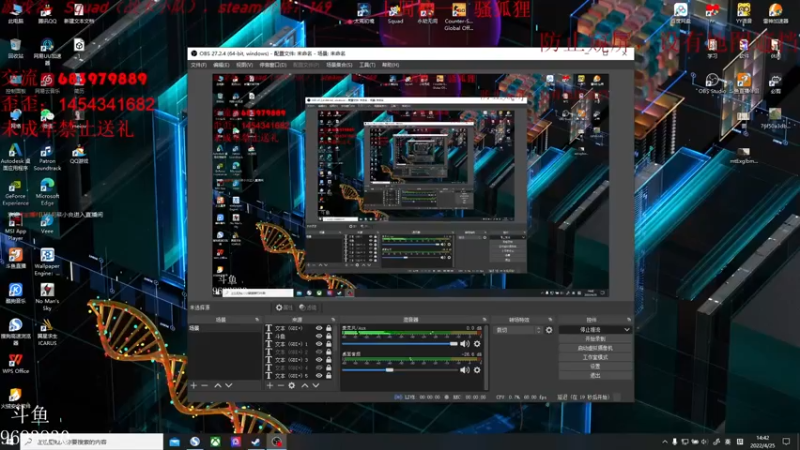Undock the Sources panel via header icon
The width and height of the screenshot is (800, 450).
coord(333,319)
